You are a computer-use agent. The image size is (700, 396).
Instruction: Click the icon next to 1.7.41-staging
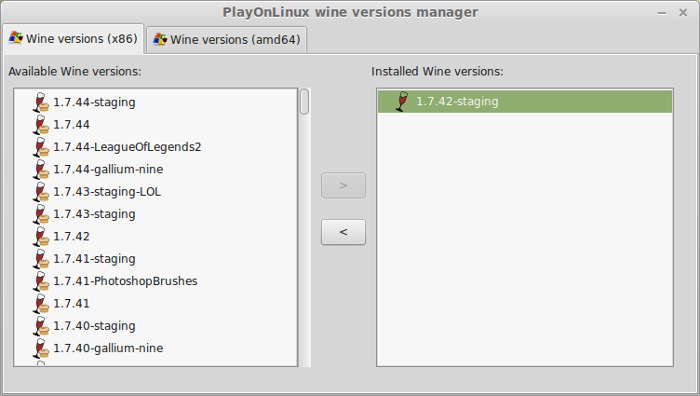click(41, 258)
